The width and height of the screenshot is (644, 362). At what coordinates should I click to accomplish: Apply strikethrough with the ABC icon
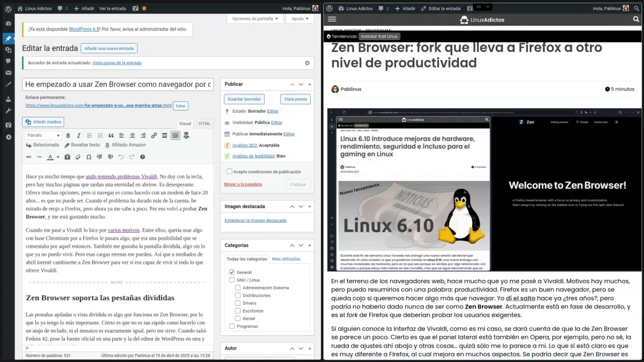point(29,157)
